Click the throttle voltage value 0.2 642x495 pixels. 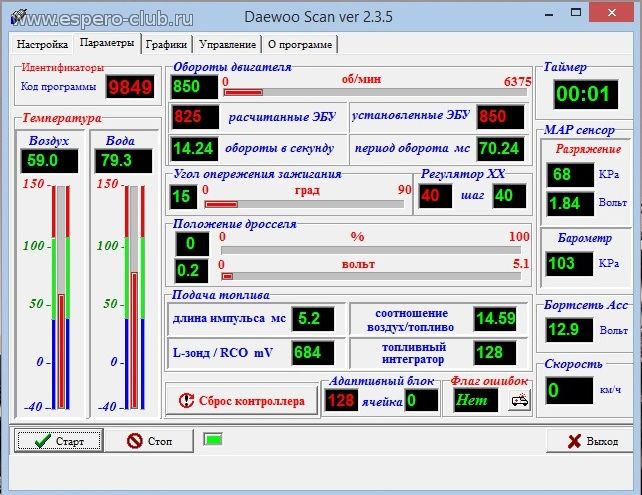pos(191,271)
